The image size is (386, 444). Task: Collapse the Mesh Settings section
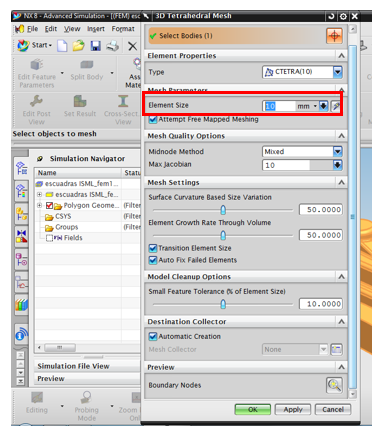click(341, 182)
